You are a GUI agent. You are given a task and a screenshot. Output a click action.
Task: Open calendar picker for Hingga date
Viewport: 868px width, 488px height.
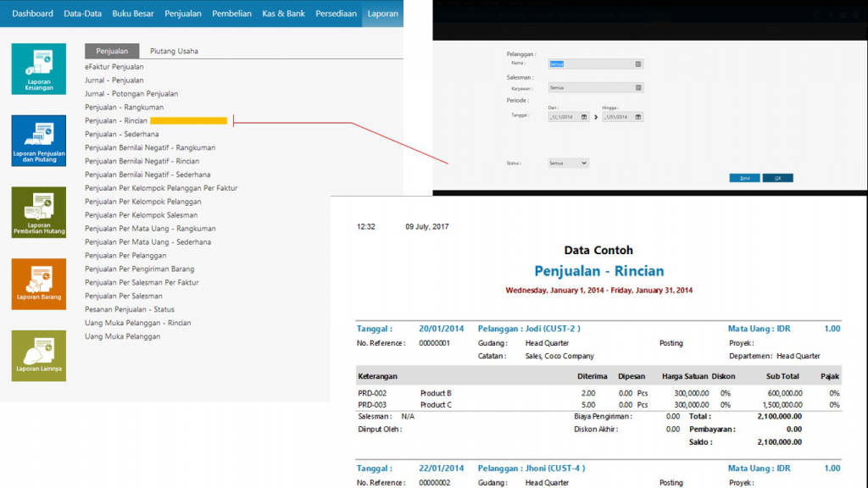pos(637,117)
